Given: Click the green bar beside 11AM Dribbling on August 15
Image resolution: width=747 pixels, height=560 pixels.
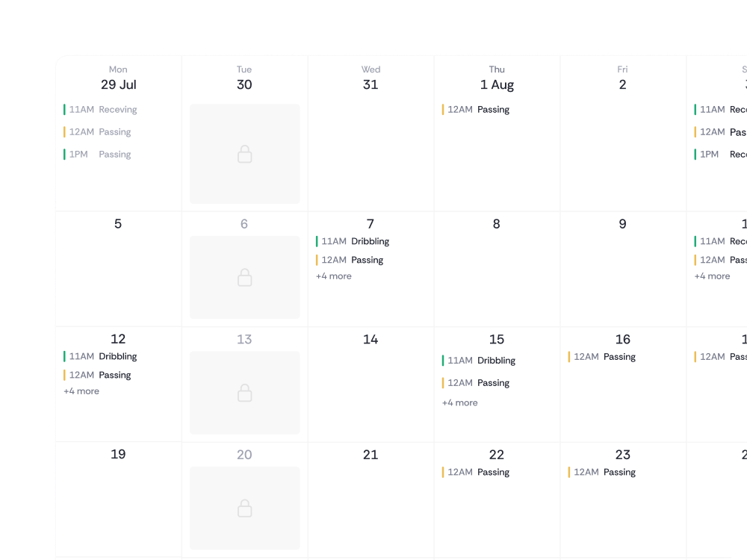Looking at the screenshot, I should coord(444,360).
